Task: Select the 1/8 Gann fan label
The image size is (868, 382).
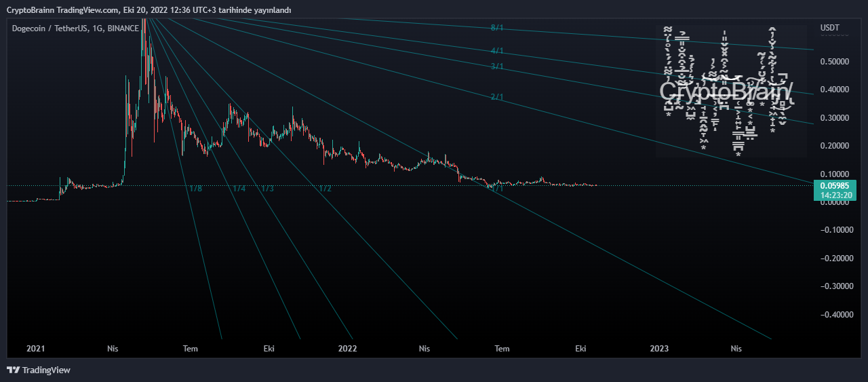Action: click(x=195, y=189)
